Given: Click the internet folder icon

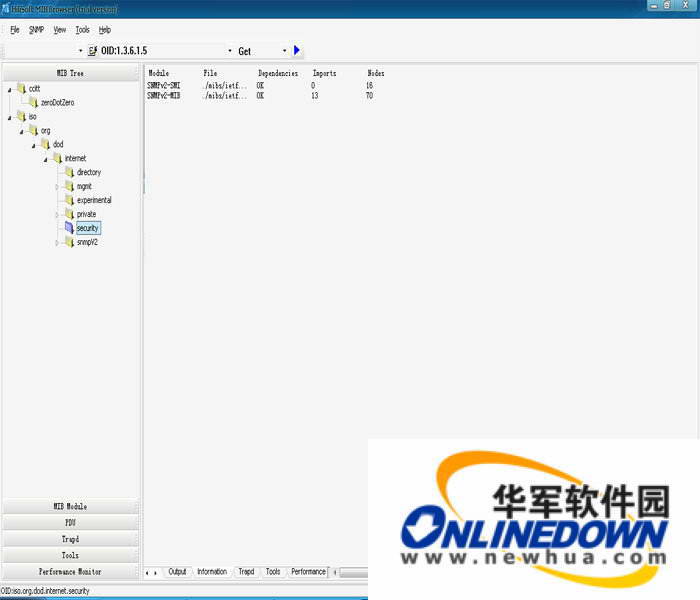Looking at the screenshot, I should click(58, 158).
